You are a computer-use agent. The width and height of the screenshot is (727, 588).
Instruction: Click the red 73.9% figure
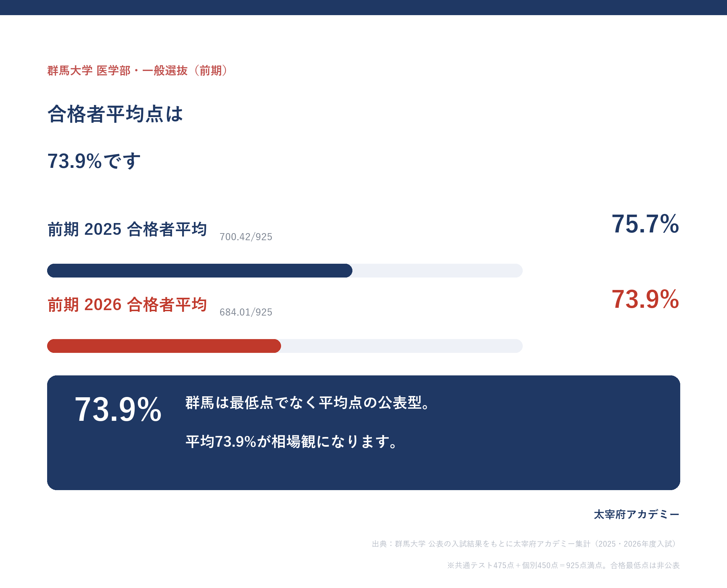click(645, 299)
